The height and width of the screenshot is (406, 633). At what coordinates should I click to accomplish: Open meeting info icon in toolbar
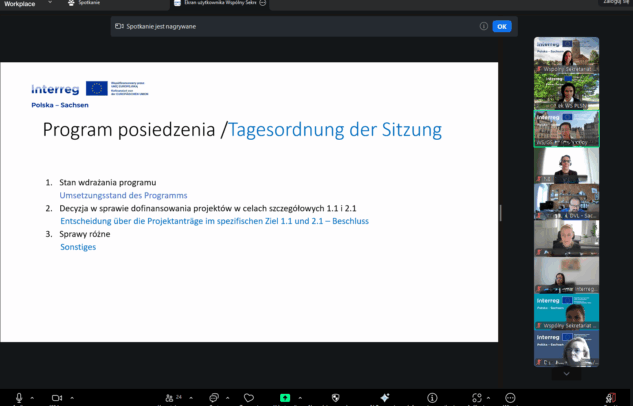point(432,398)
